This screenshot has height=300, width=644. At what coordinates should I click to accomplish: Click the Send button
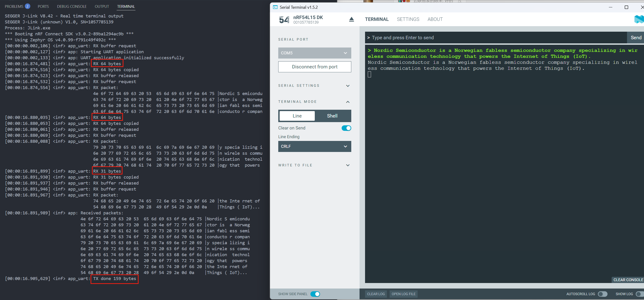[x=636, y=38]
